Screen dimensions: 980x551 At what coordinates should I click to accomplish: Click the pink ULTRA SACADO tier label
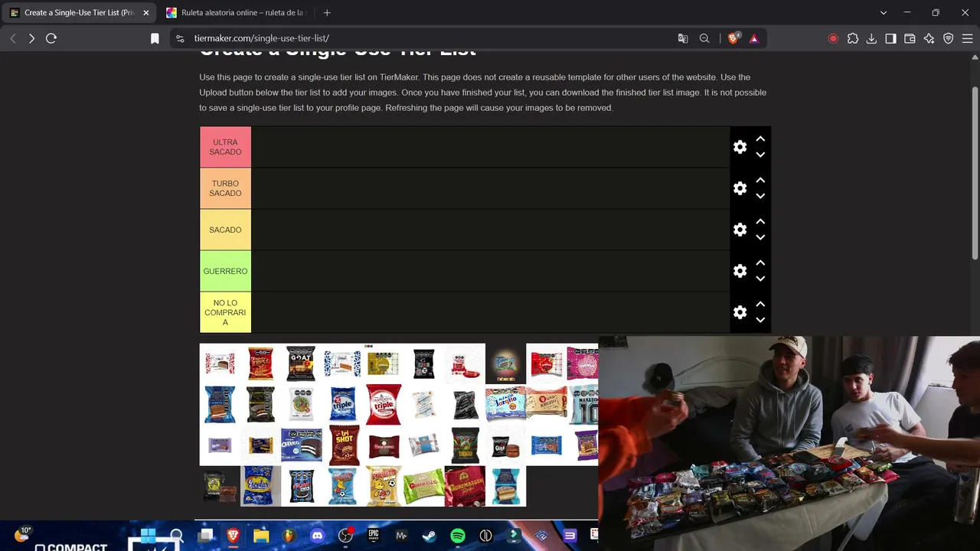coord(225,147)
